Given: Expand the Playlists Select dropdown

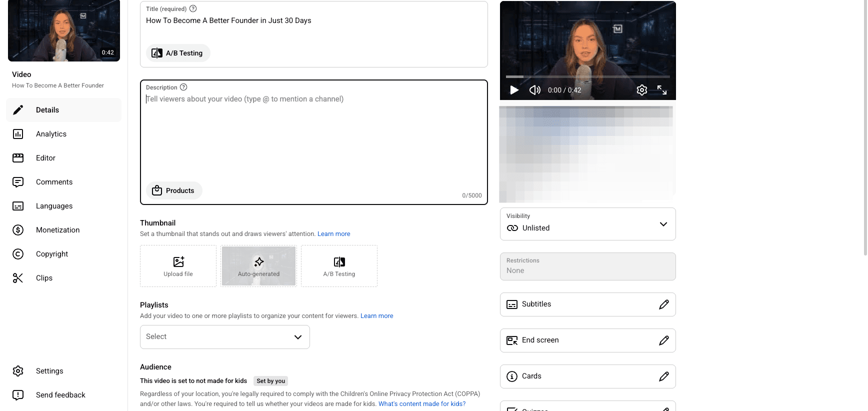Looking at the screenshot, I should click(225, 337).
